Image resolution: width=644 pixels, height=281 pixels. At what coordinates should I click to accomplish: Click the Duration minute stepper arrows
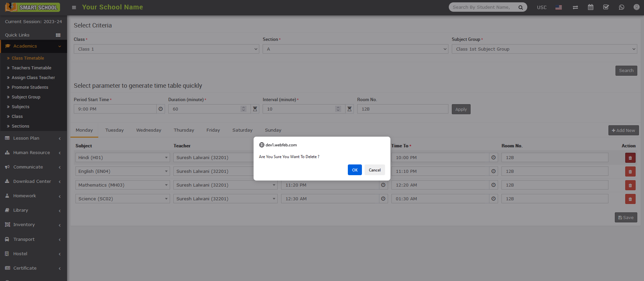pyautogui.click(x=244, y=109)
